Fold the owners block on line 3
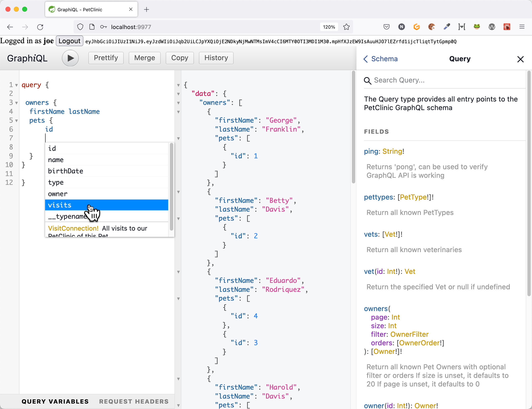The image size is (532, 409). [17, 103]
